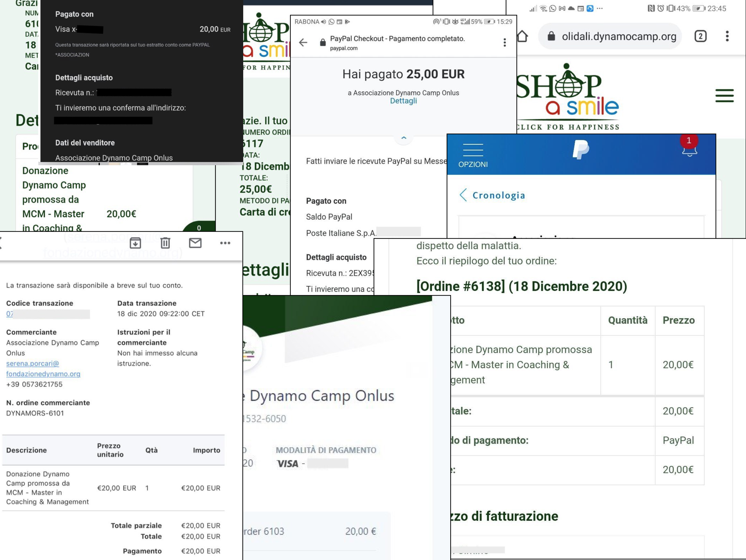
Task: Tap the WhatsApp notification icon in status bar
Action: 552,8
